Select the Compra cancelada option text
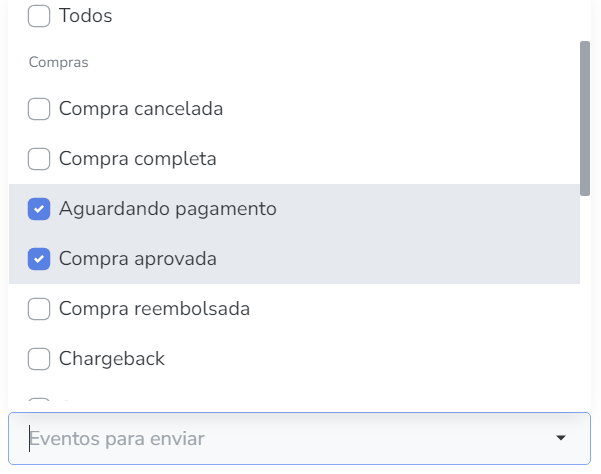The width and height of the screenshot is (601, 474). 141,109
